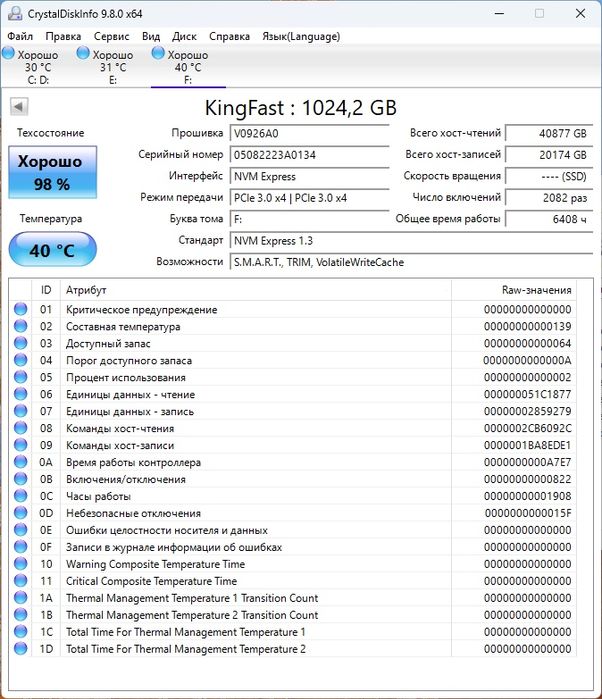
Task: Click status orb for row 0A controller busy time
Action: (x=21, y=461)
